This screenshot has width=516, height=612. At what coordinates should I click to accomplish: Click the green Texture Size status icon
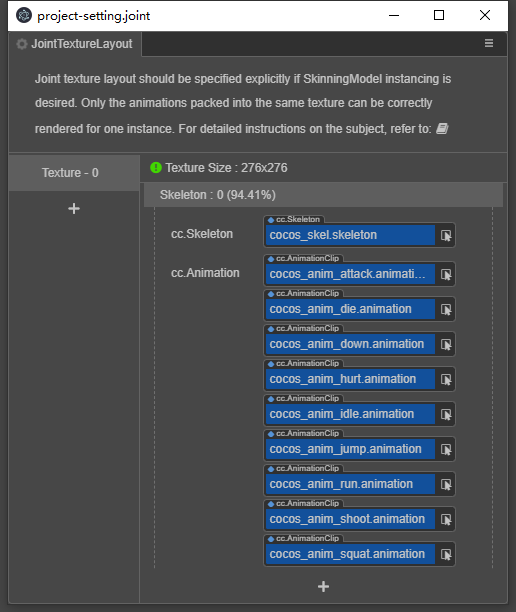(156, 168)
